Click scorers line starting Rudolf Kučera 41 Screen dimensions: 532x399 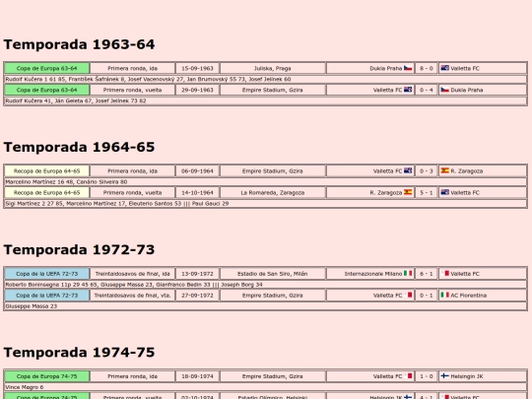[x=265, y=100]
